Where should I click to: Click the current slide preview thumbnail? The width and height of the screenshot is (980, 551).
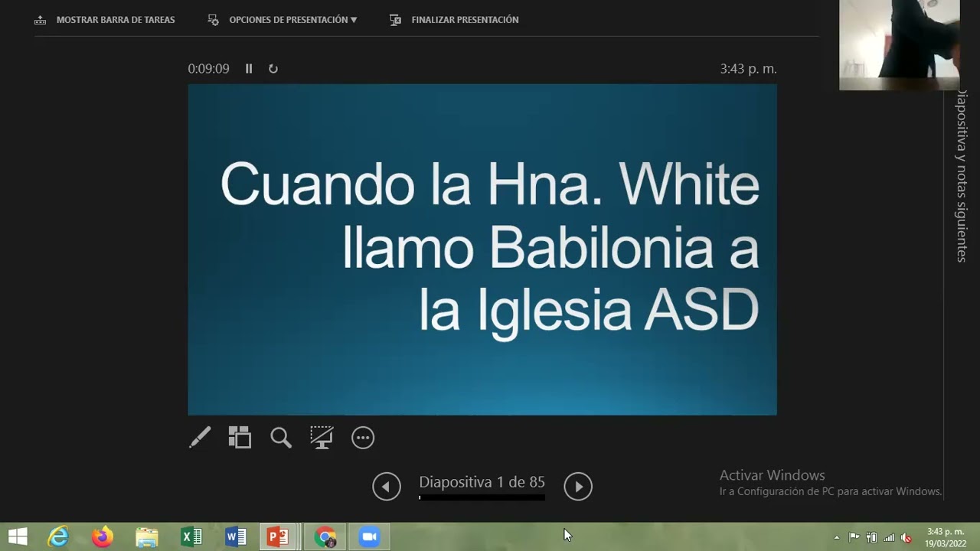click(x=482, y=249)
